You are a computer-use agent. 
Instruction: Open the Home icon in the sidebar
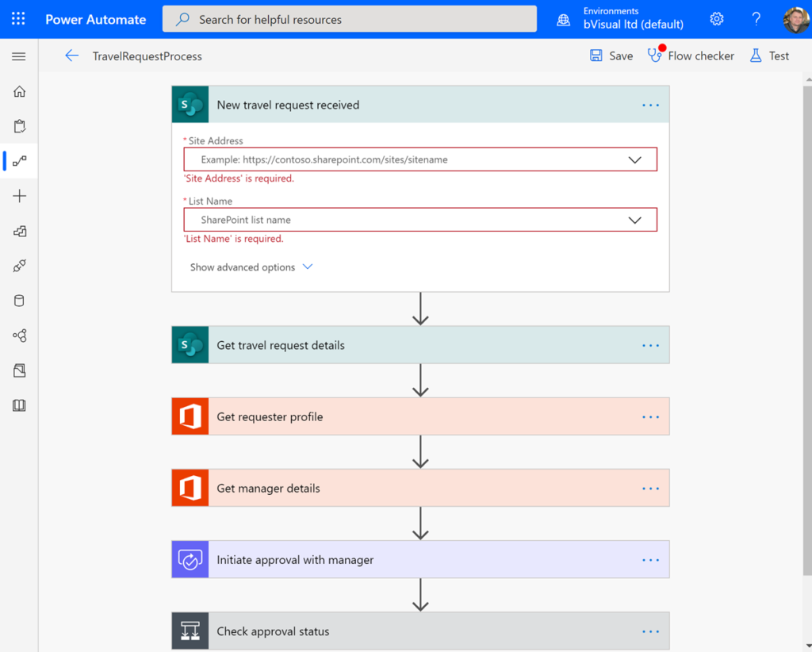click(x=18, y=91)
